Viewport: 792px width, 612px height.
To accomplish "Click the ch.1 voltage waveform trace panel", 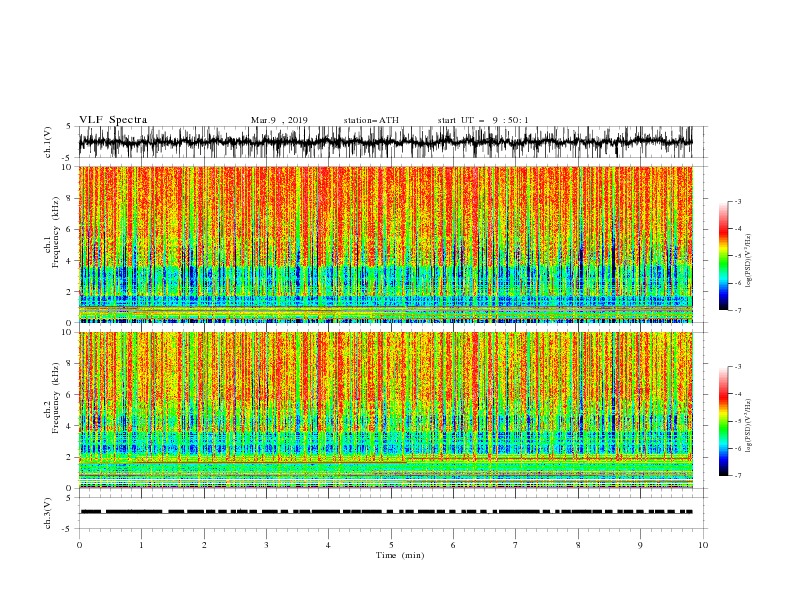I will [392, 142].
